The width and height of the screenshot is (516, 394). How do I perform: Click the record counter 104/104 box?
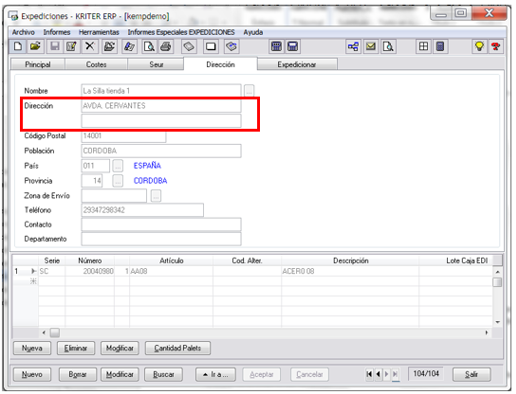click(426, 374)
